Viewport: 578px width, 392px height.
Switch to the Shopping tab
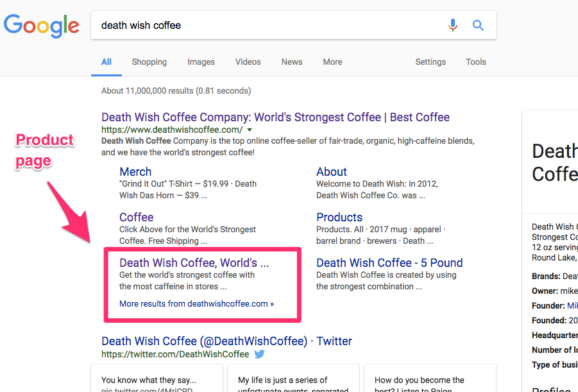click(x=149, y=62)
